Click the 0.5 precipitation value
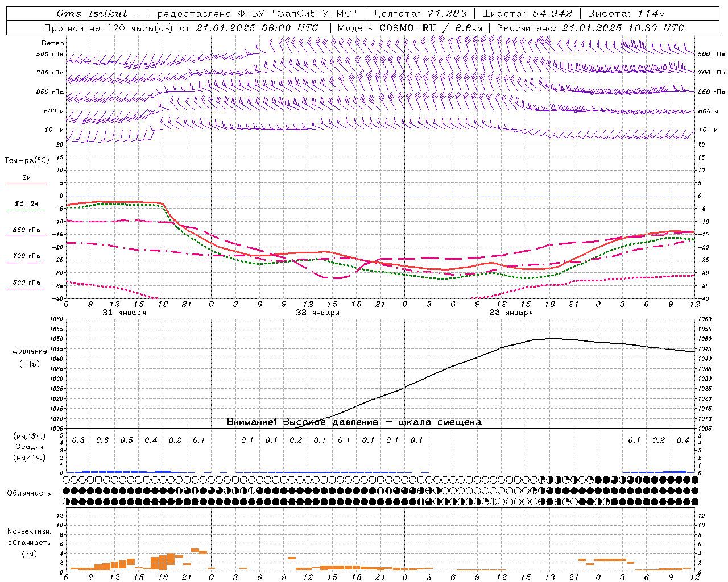The height and width of the screenshot is (582, 728). coord(126,440)
